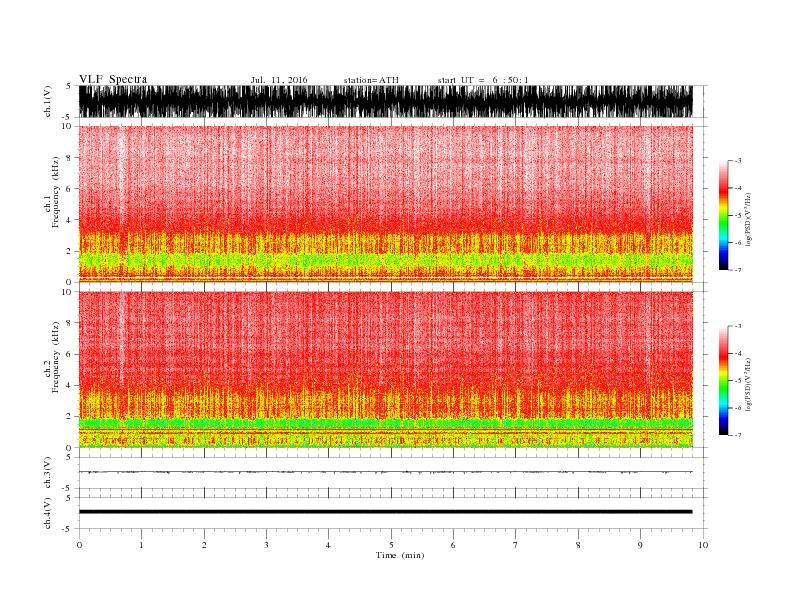This screenshot has height=612, width=792.
Task: Click time axis tick label "1"
Action: (x=141, y=545)
